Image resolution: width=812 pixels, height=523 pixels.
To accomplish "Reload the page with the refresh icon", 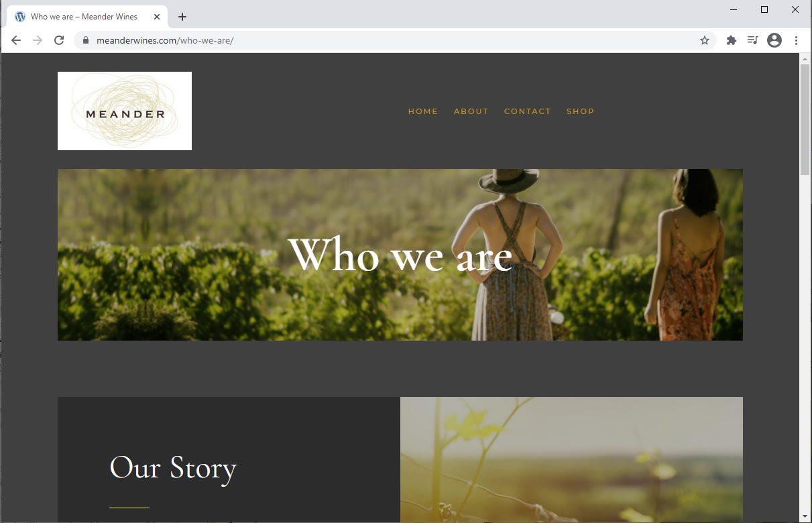I will pos(59,40).
